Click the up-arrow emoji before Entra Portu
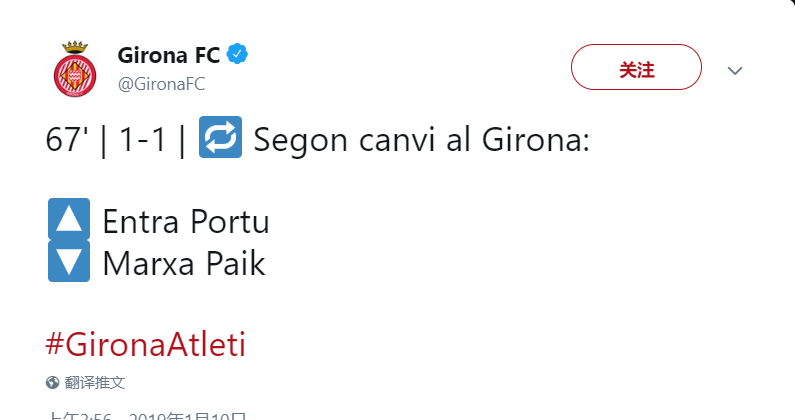This screenshot has height=420, width=795. pos(69,219)
